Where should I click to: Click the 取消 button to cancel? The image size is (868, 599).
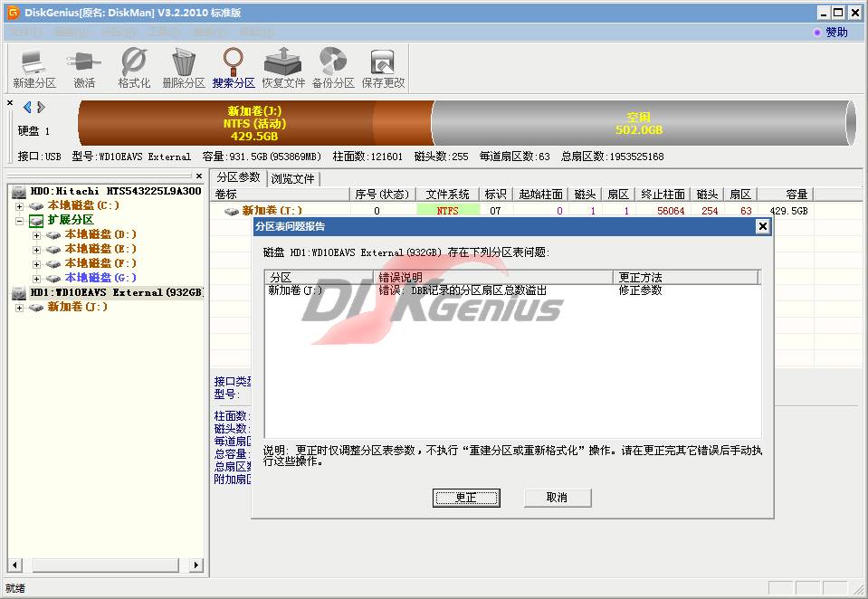tap(557, 497)
